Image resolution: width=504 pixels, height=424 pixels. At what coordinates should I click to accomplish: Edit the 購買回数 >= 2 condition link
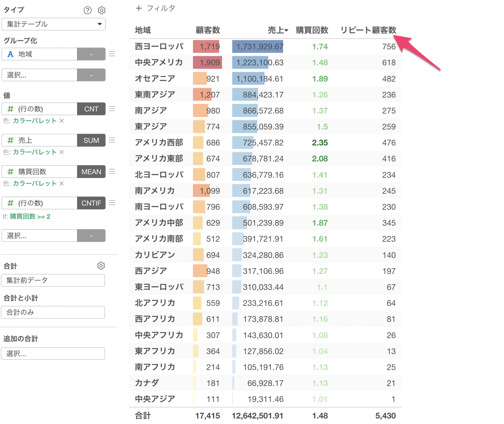tap(30, 216)
